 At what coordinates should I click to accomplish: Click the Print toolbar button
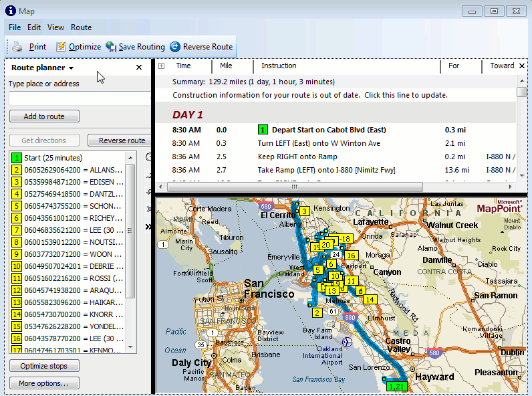(29, 47)
